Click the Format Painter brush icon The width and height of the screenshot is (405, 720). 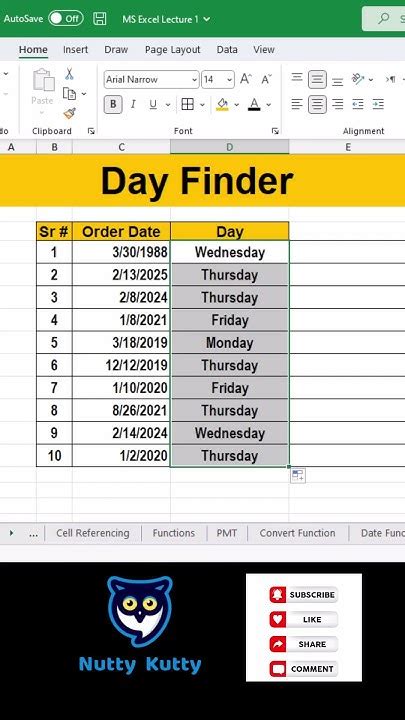(69, 113)
